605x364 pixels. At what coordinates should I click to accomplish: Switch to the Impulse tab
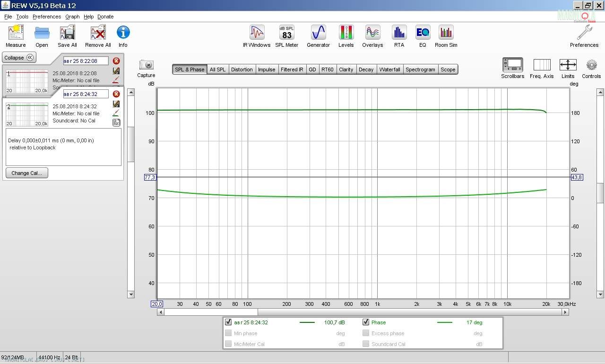point(267,69)
